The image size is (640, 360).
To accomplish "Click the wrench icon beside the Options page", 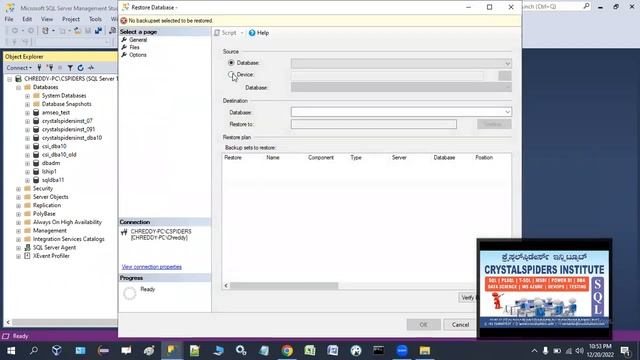I will [124, 54].
